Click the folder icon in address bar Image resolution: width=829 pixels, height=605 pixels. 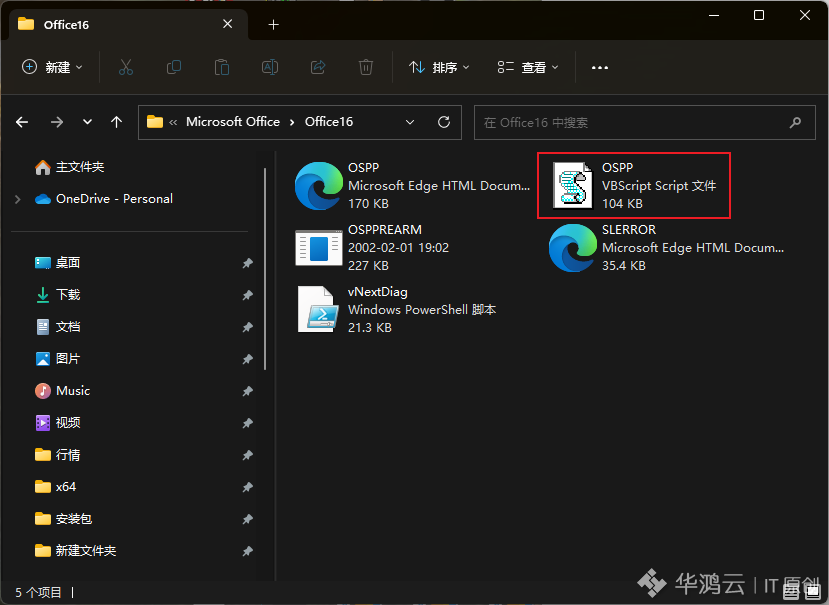(x=155, y=122)
